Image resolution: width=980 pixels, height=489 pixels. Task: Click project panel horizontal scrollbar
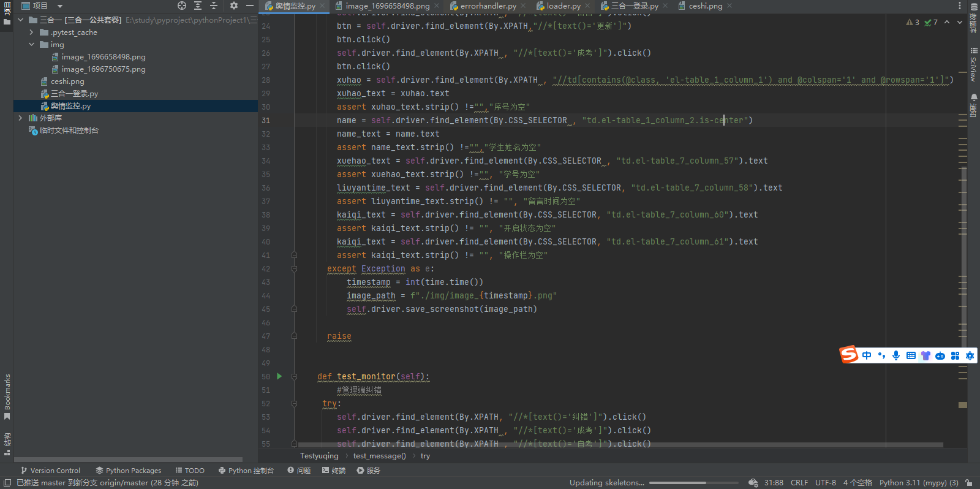[128, 459]
